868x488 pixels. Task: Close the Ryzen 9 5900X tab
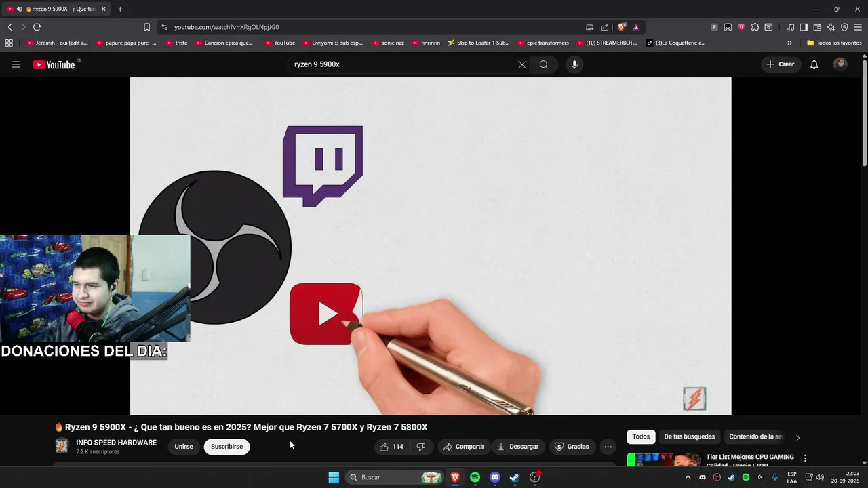103,9
